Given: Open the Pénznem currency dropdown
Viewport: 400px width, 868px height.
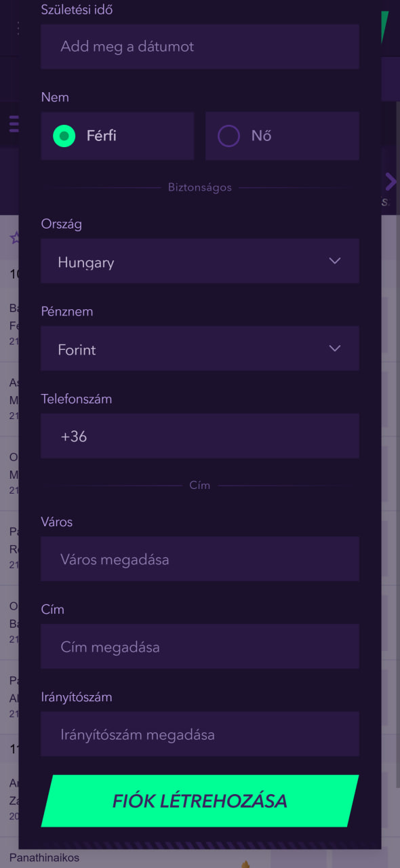Looking at the screenshot, I should click(200, 349).
